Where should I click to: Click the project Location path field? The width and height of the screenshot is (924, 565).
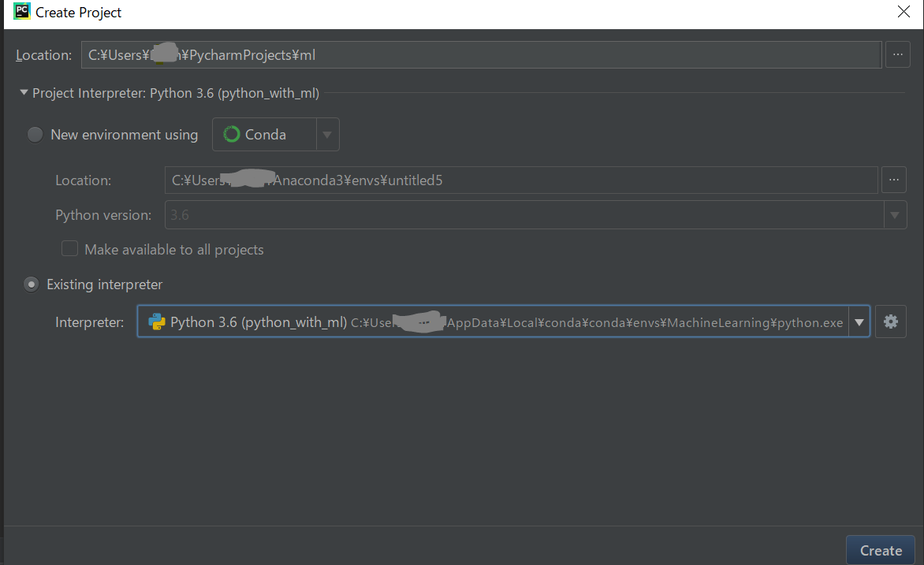click(x=481, y=55)
